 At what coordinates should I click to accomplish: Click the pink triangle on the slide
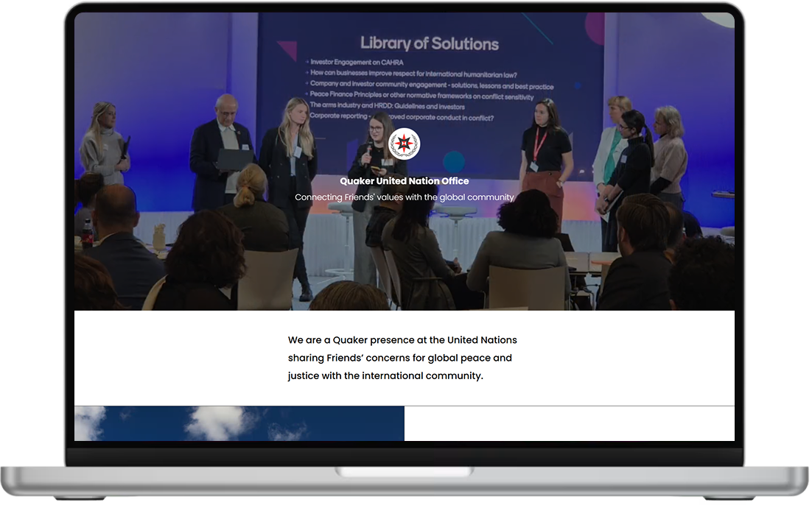pos(287,49)
